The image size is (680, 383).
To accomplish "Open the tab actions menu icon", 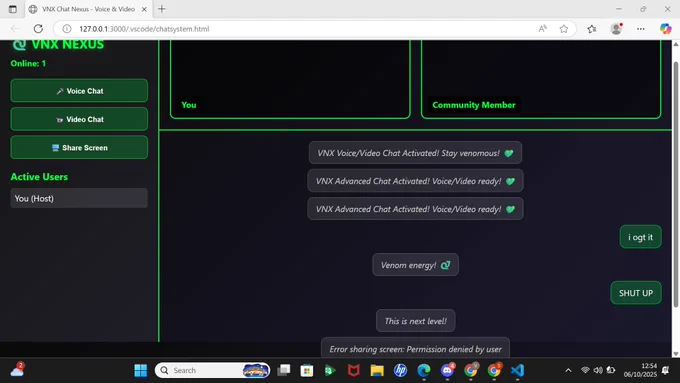I will tap(13, 9).
